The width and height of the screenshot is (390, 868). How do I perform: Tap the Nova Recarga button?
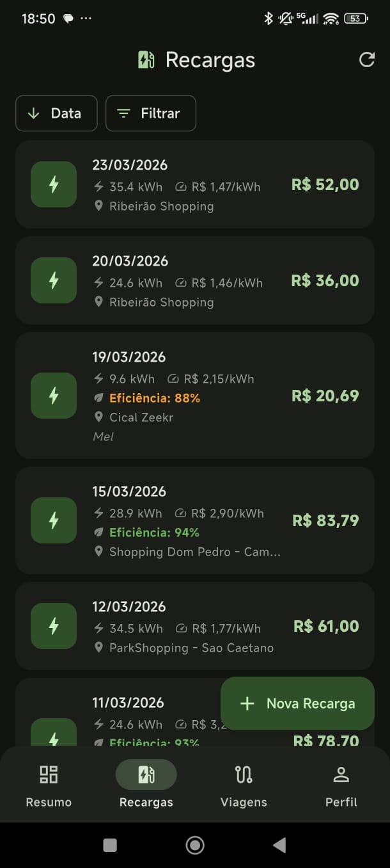[x=297, y=703]
